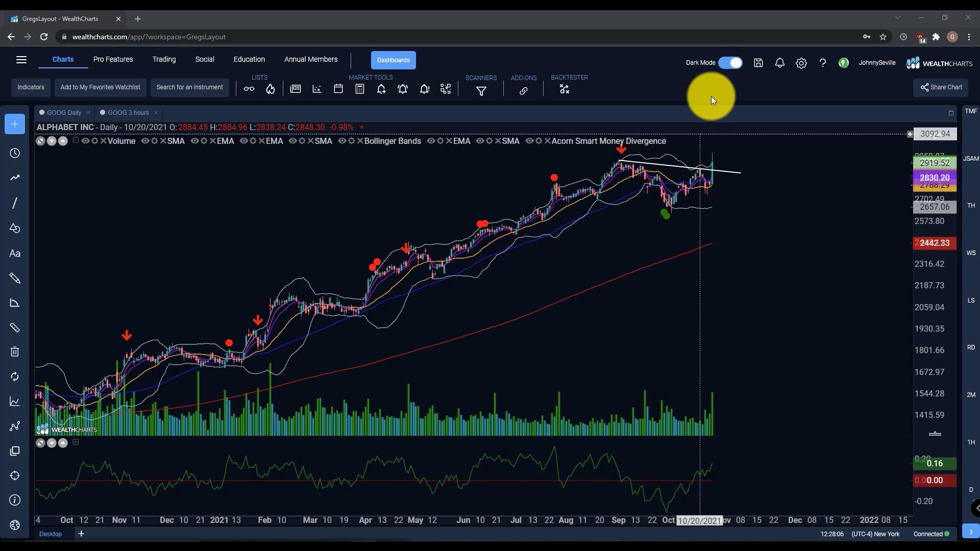The image size is (980, 551).
Task: Toggle visibility eye of the first SMA indicator
Action: pyautogui.click(x=145, y=141)
